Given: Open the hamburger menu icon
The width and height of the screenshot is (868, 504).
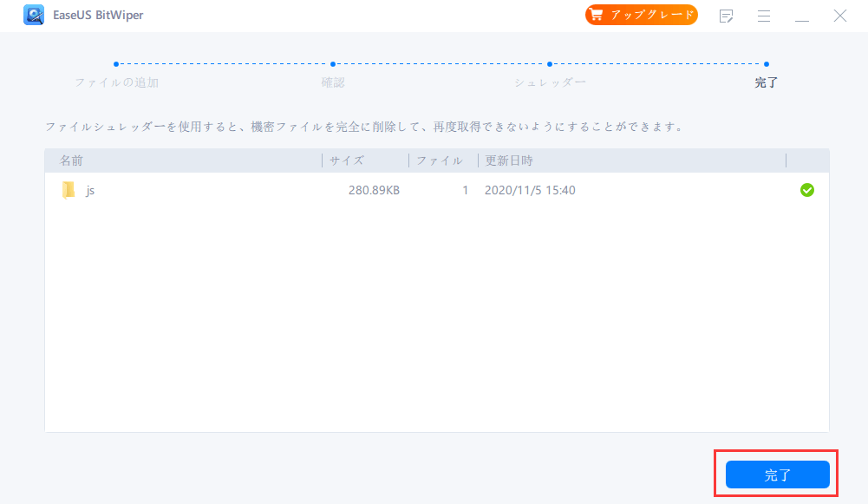Looking at the screenshot, I should 764,16.
